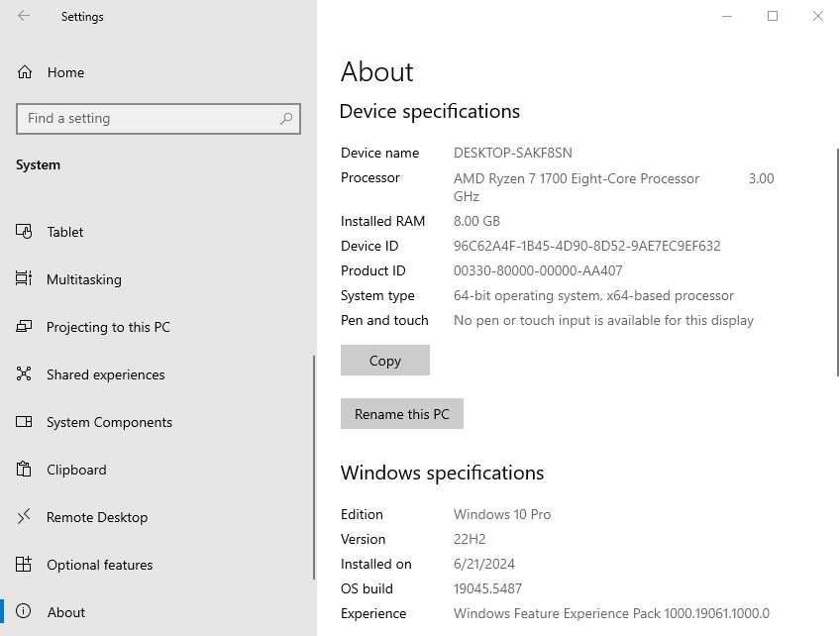
Task: Click the search magnifier icon
Action: pos(286,119)
